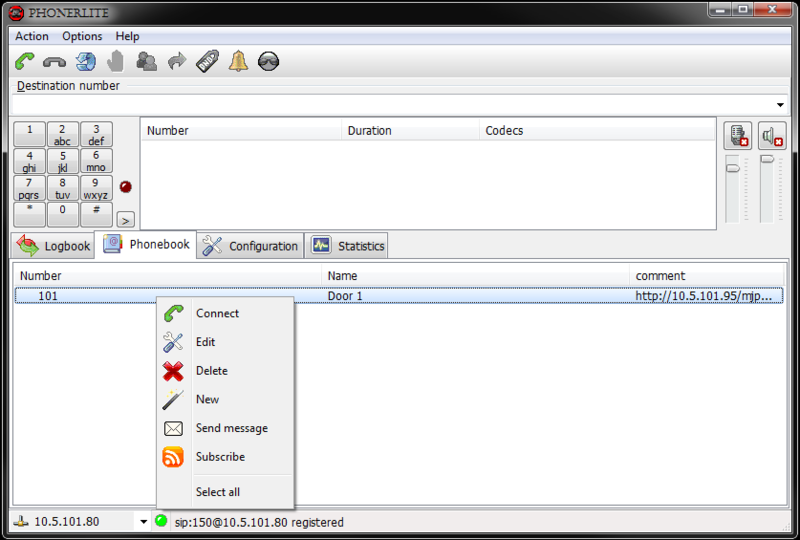Click keypad button 7 pqrs

pyautogui.click(x=29, y=188)
